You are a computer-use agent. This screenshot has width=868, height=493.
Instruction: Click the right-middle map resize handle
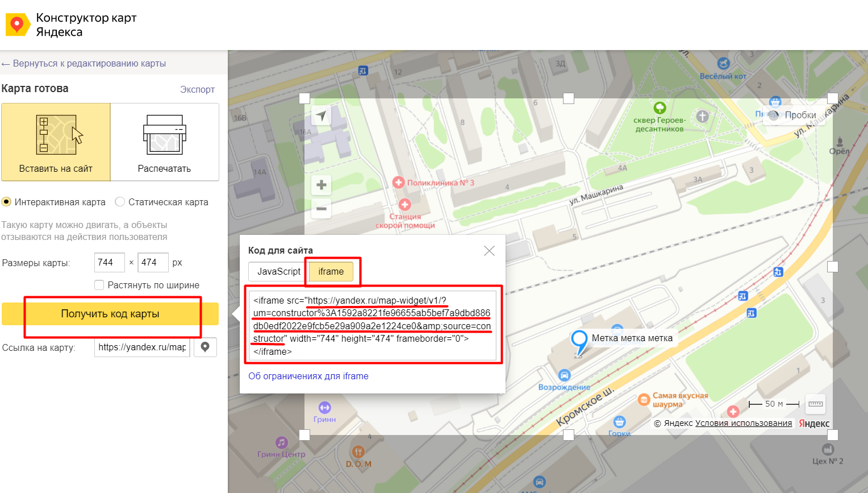[x=833, y=267]
